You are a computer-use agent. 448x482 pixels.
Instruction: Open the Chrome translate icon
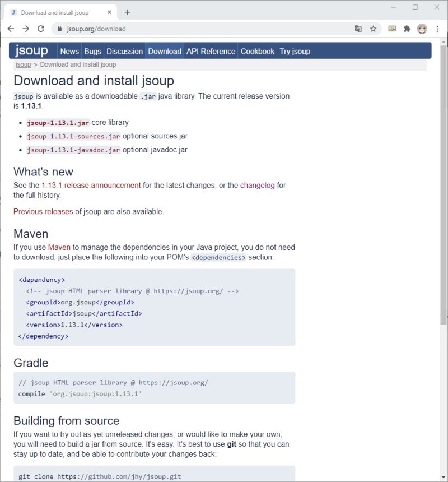[x=358, y=28]
